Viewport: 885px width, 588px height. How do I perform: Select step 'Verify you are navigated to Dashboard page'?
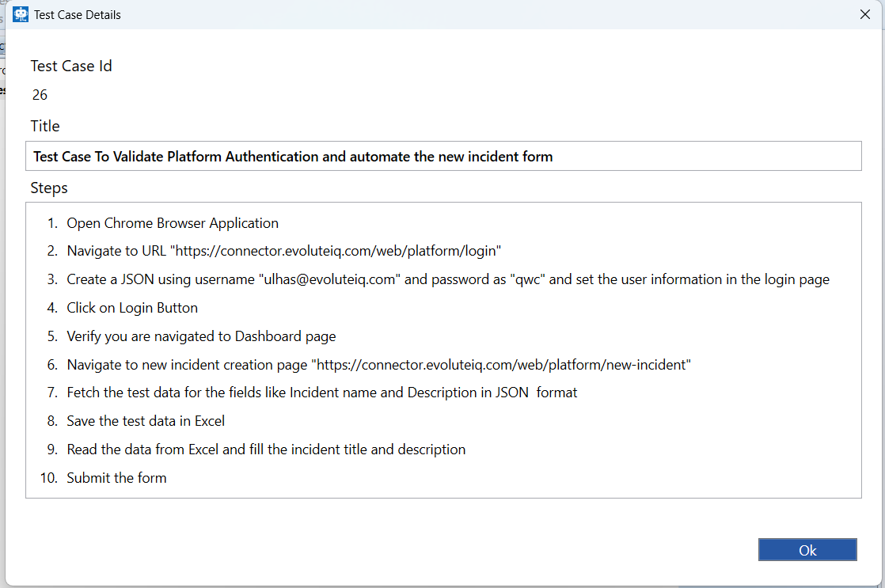tap(201, 336)
